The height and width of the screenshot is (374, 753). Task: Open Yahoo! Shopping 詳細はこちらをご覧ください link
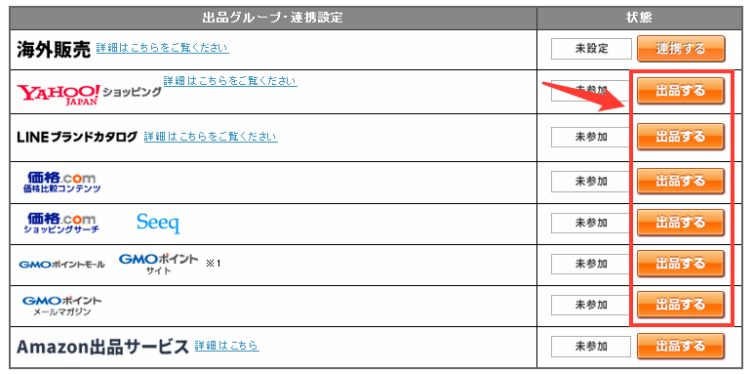230,81
